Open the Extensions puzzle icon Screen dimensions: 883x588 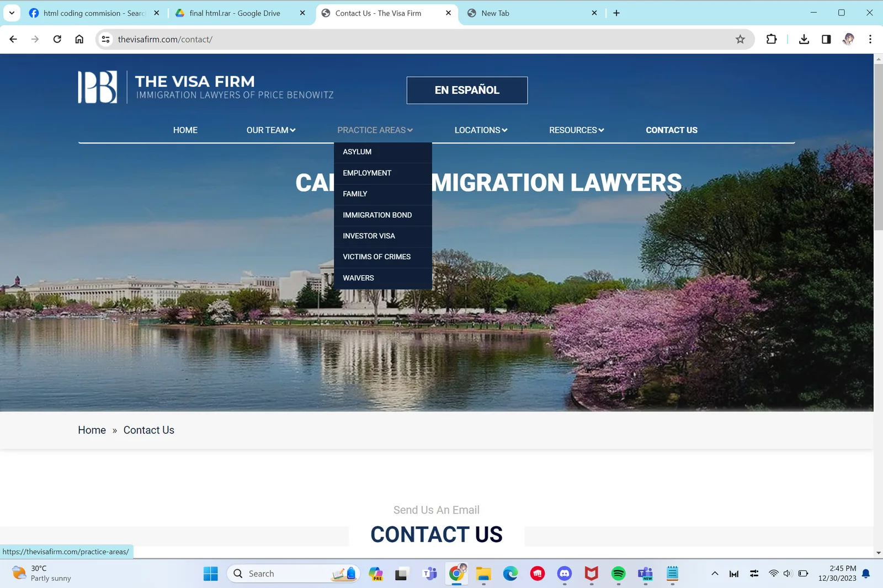(772, 39)
